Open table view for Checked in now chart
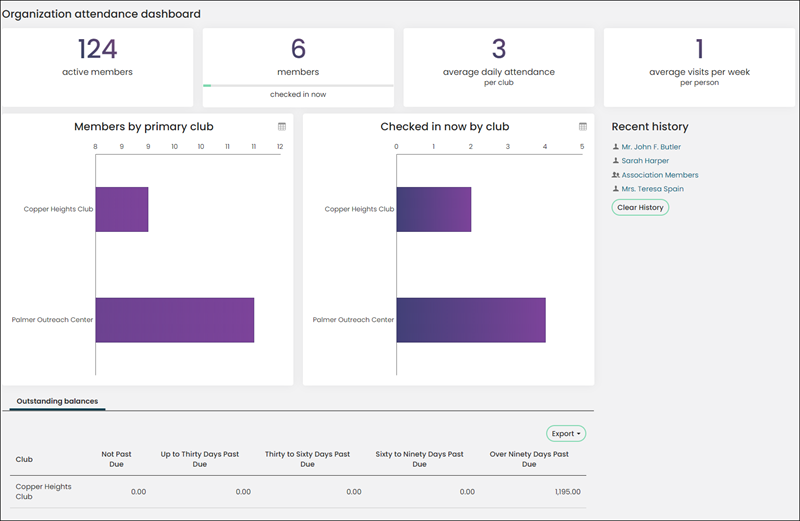 583,127
